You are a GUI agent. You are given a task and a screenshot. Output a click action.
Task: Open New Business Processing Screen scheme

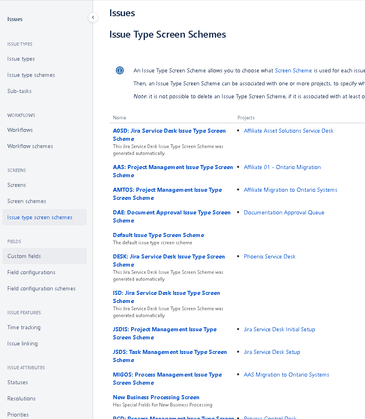pos(156,397)
